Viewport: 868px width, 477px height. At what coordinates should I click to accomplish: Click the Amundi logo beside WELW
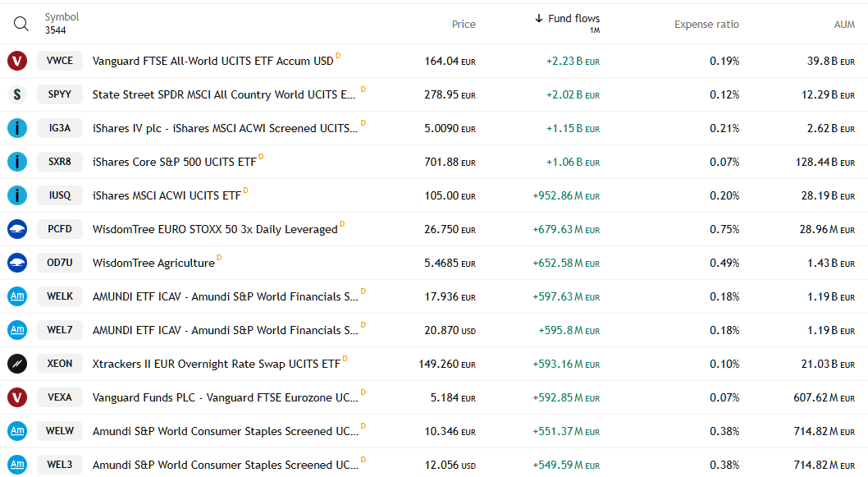coord(17,430)
